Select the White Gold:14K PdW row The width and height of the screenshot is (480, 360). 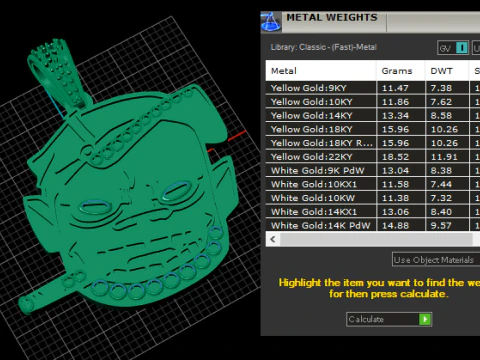pos(373,225)
